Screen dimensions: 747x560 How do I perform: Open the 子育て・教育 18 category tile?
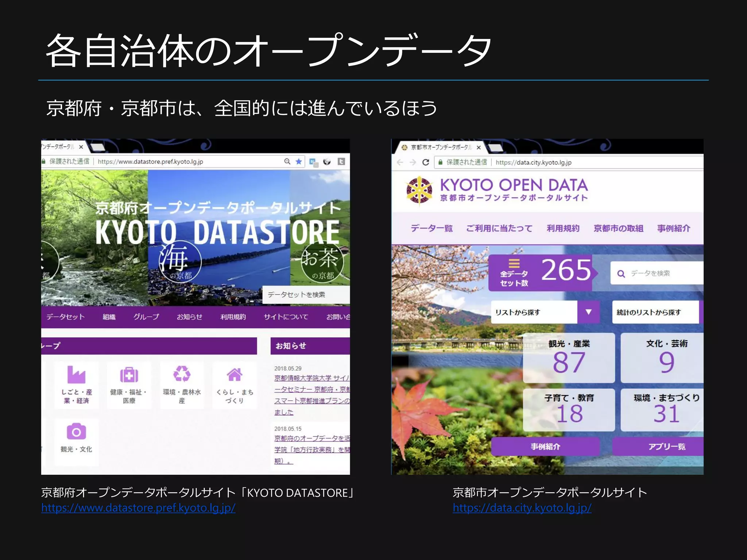(569, 410)
